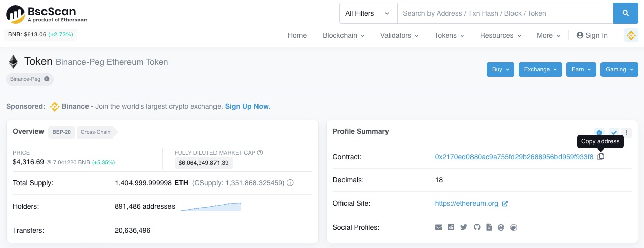Click the 20,636,496 transfers value

pyautogui.click(x=133, y=230)
